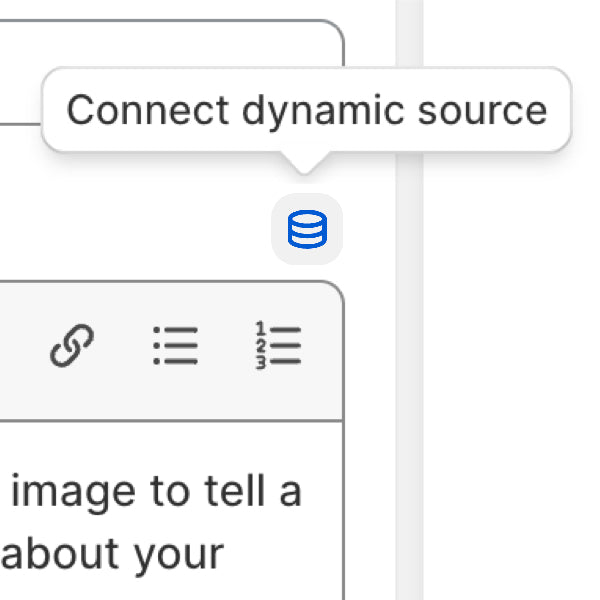Image resolution: width=600 pixels, height=600 pixels.
Task: Insert a link in the text editor
Action: (72, 347)
